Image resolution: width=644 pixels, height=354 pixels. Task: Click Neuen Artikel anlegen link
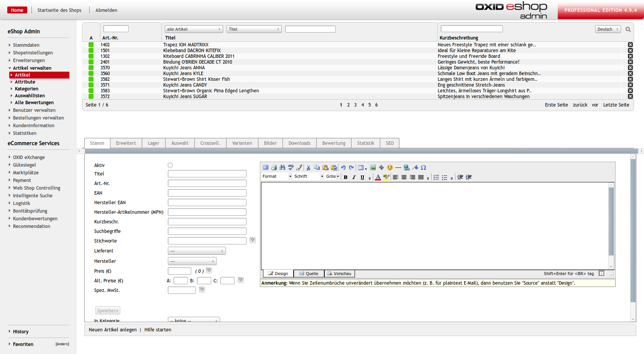(x=113, y=330)
